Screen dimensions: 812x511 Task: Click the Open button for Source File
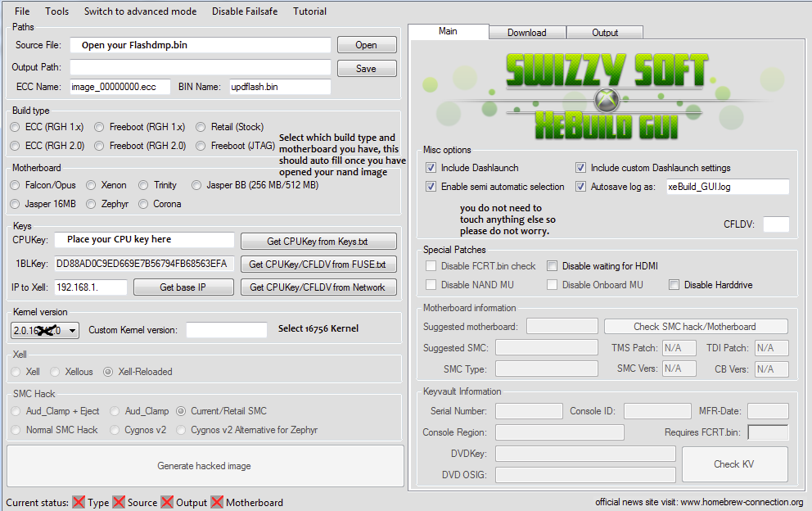coord(366,45)
